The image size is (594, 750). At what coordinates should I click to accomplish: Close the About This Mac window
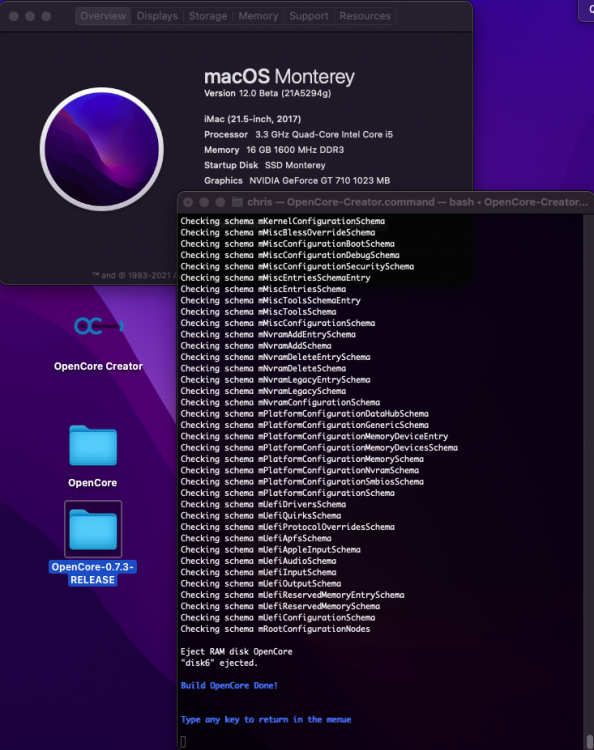click(x=14, y=16)
